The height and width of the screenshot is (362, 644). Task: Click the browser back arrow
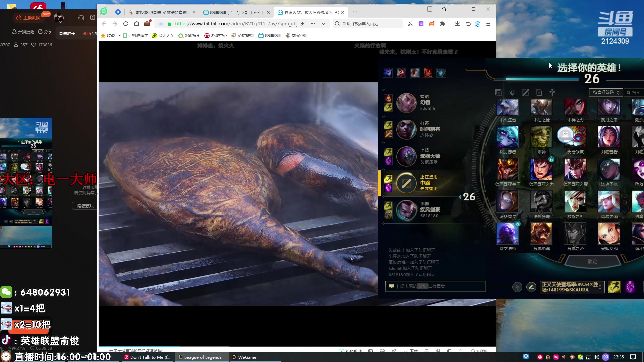[104, 24]
